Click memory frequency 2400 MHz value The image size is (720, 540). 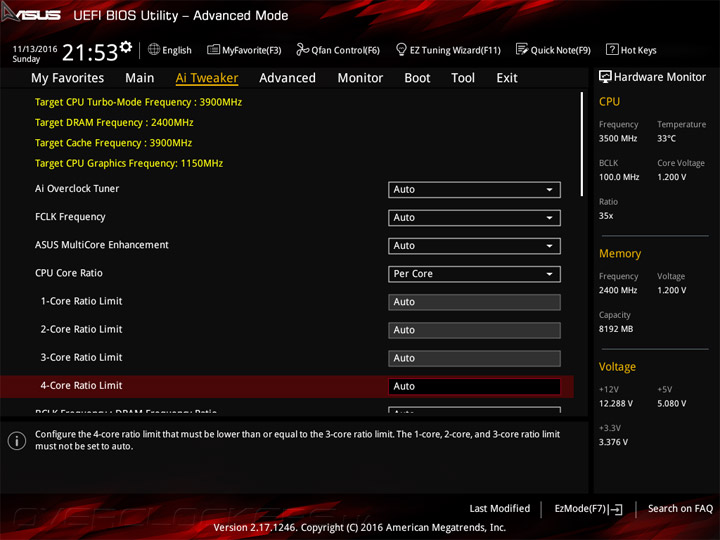(618, 290)
